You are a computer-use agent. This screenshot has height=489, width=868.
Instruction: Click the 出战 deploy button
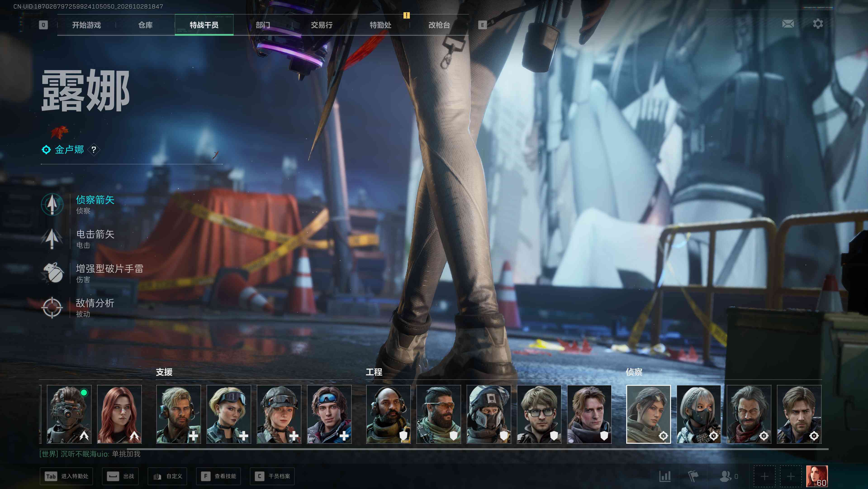point(120,476)
